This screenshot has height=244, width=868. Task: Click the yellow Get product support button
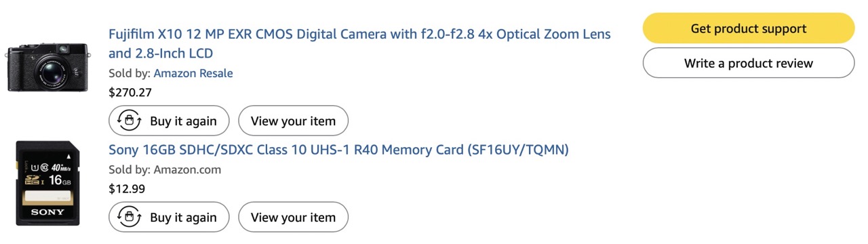tap(749, 28)
